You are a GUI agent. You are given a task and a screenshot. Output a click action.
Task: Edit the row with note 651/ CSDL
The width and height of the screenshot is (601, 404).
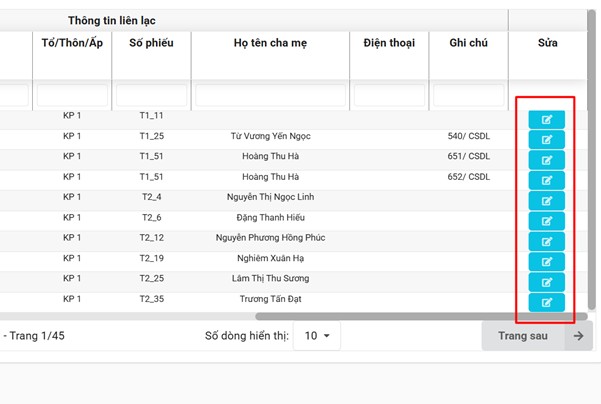tap(546, 160)
